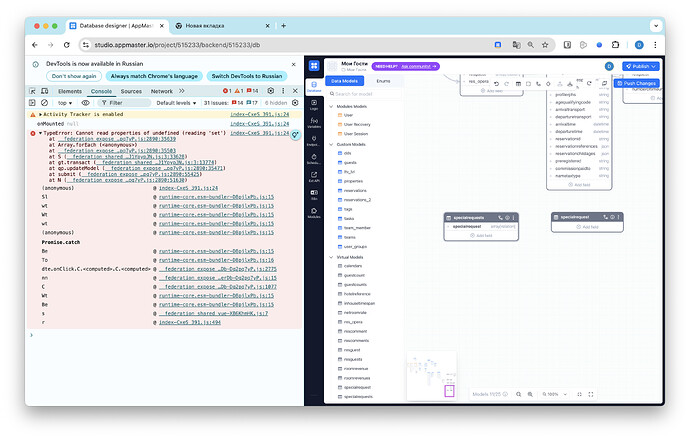
Task: Click the Google Translate icon in address bar
Action: tap(516, 45)
